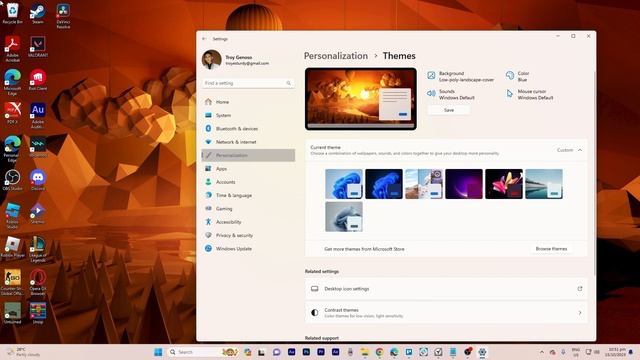
Task: Open the Microsoft Edge desktop shortcut
Action: pos(13,82)
